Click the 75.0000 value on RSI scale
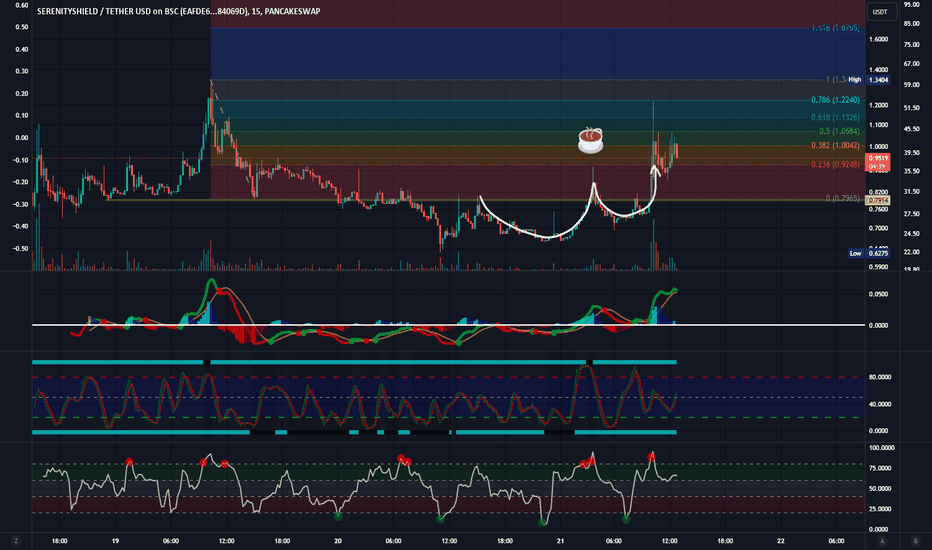The image size is (932, 550). [x=880, y=469]
